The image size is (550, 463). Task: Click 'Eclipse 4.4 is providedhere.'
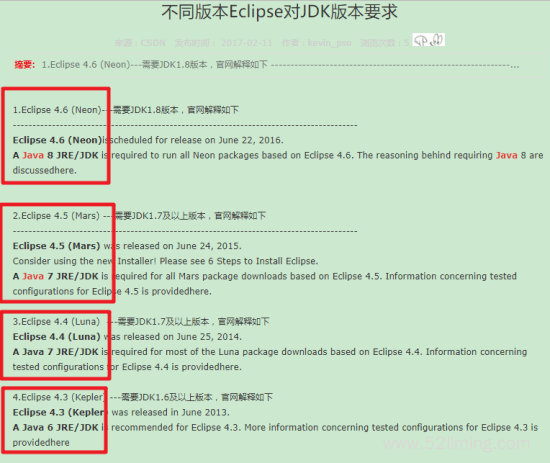click(x=182, y=367)
